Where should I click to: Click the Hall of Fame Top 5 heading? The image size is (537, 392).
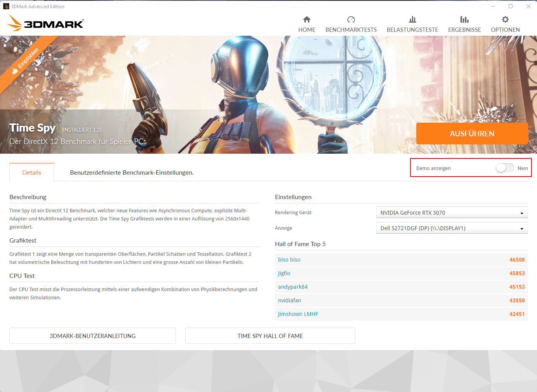(x=300, y=244)
